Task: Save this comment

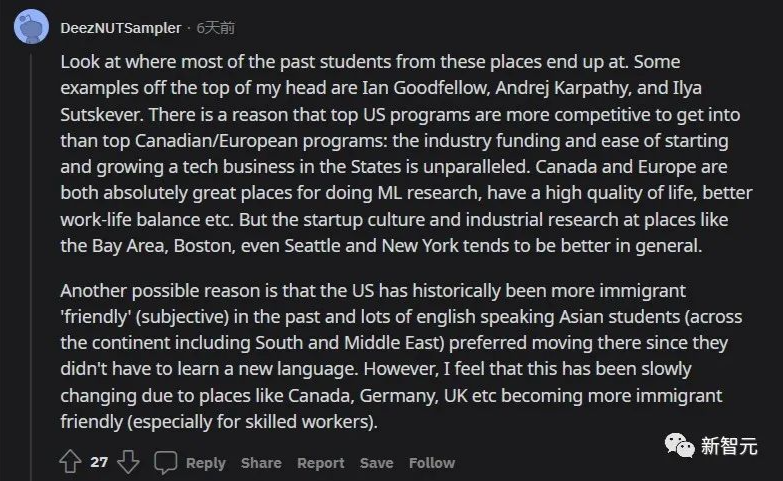Action: (x=376, y=463)
